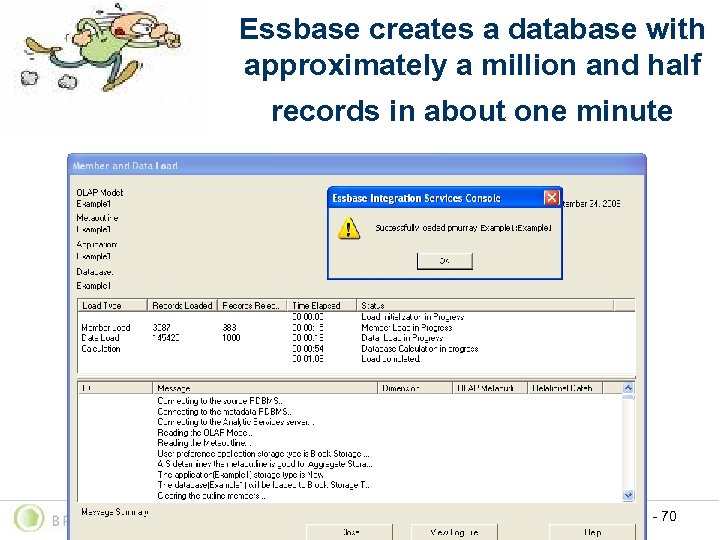The width and height of the screenshot is (720, 540).
Task: Click the 1000 records rejected value
Action: coord(231,338)
